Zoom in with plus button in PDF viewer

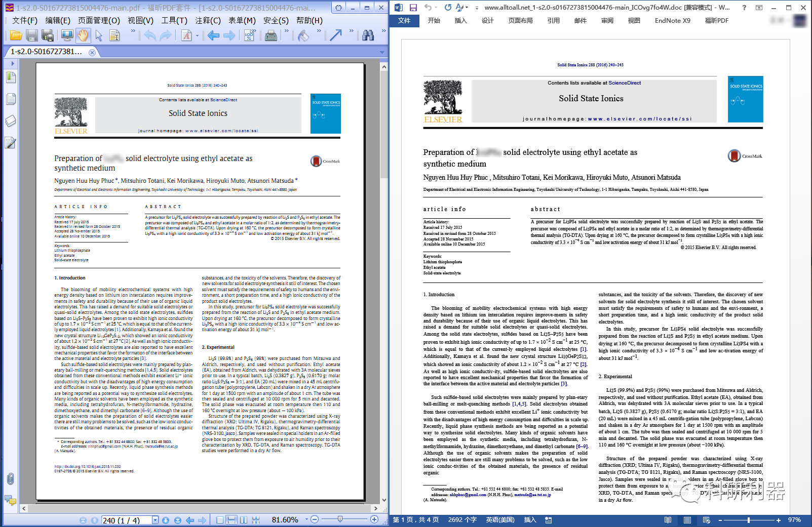tap(374, 520)
